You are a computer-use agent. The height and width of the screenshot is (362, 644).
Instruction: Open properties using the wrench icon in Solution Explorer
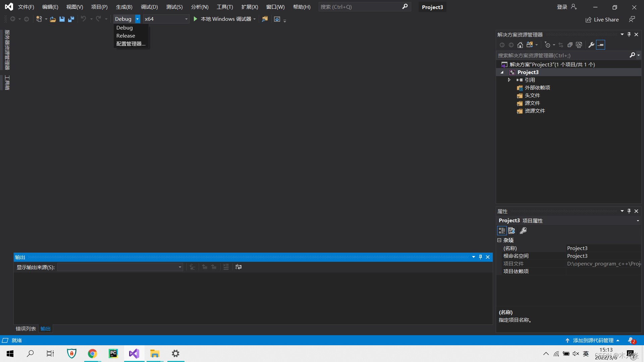click(591, 45)
